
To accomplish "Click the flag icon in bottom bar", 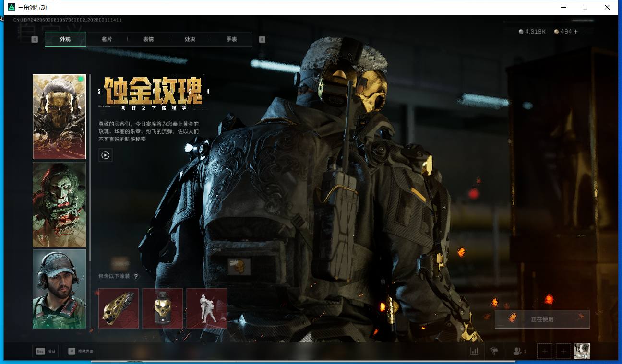I will 494,352.
